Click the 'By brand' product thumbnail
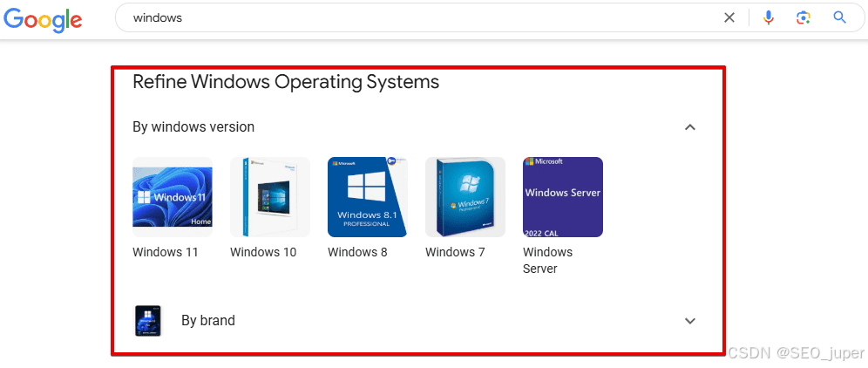Image resolution: width=868 pixels, height=368 pixels. (x=148, y=321)
